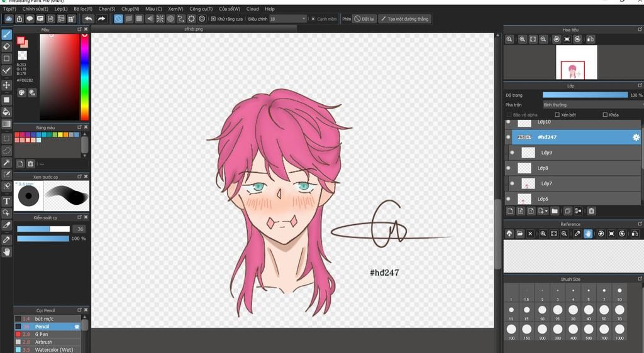The height and width of the screenshot is (353, 644).
Task: Click the rainbow hue slider
Action: (x=85, y=77)
